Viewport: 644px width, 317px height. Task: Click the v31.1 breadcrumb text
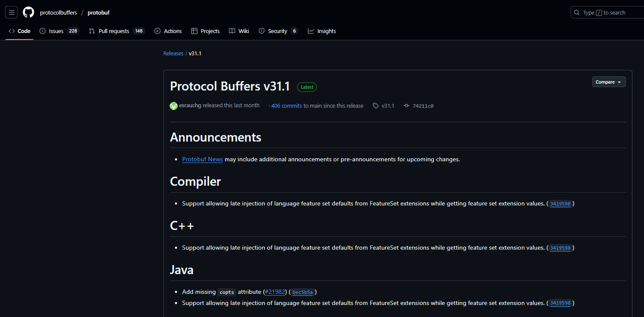point(195,53)
